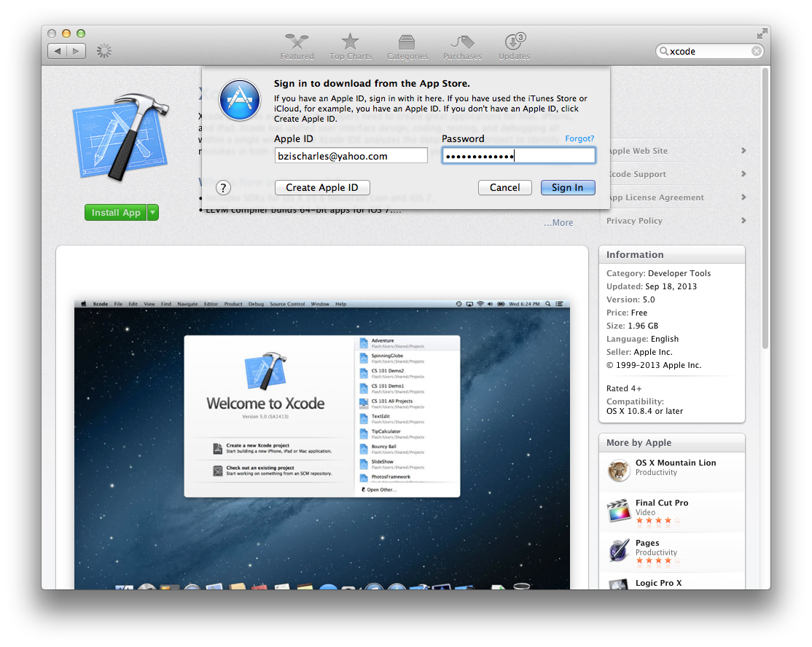Open the Pages app icon

click(618, 551)
